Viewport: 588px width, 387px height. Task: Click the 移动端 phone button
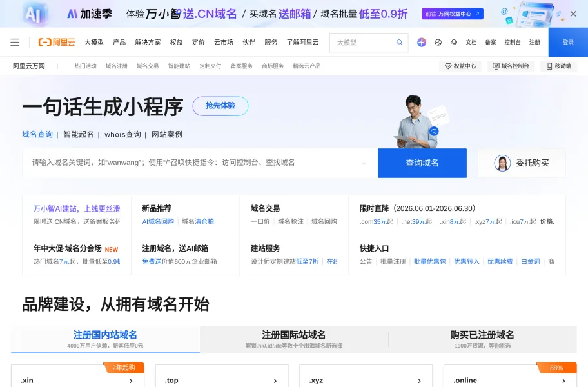point(559,66)
